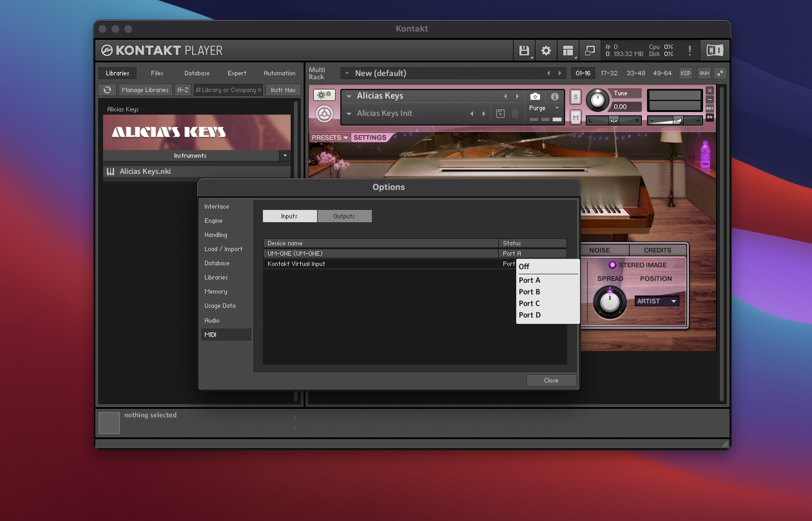The width and height of the screenshot is (812, 521).
Task: Adjust the Tune knob
Action: (598, 100)
